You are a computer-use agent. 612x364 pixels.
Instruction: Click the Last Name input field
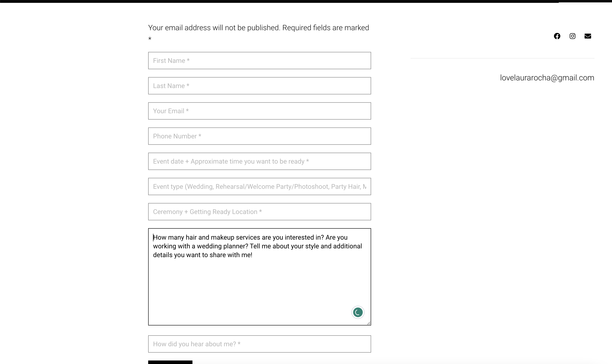259,86
